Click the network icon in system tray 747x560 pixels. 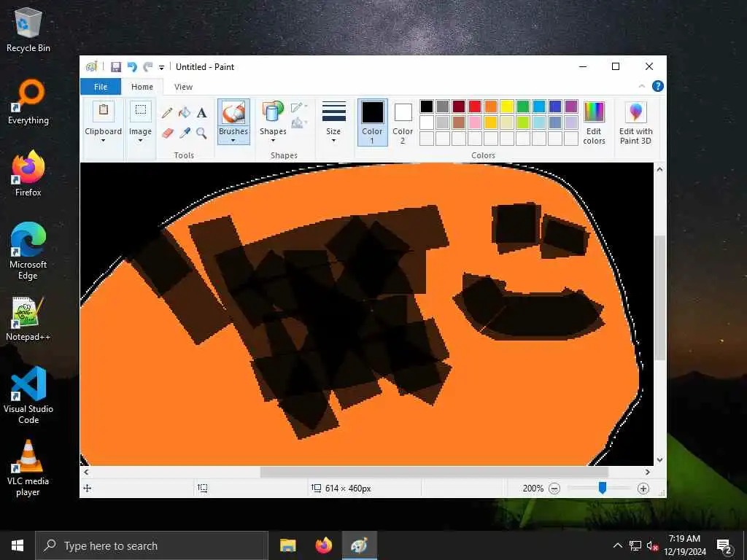click(x=635, y=545)
